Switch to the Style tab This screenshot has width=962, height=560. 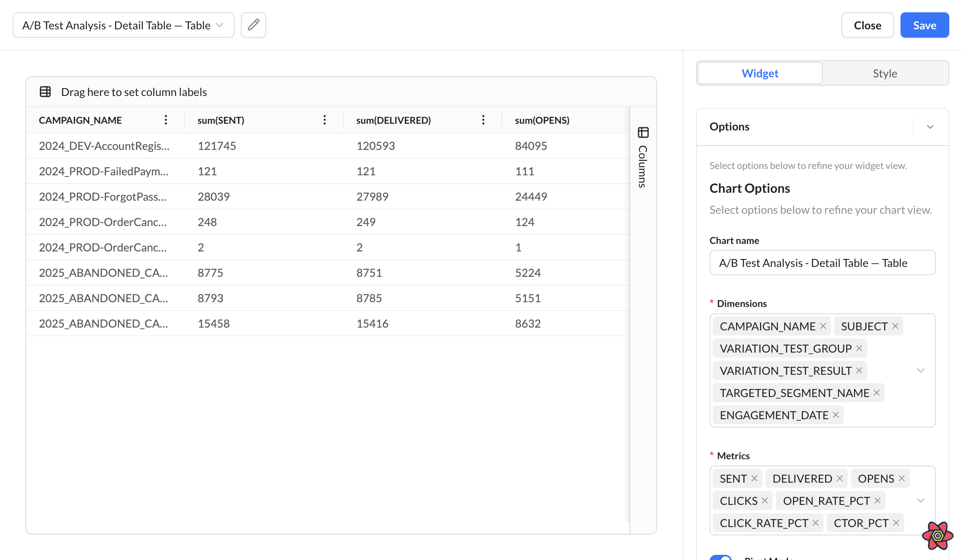885,73
